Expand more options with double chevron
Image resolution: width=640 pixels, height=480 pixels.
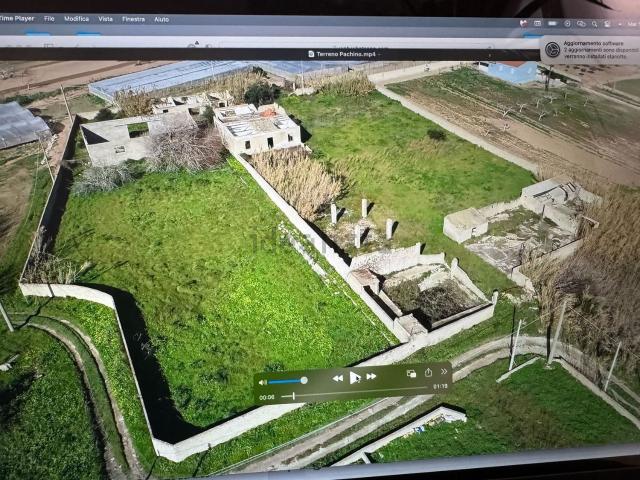click(444, 371)
